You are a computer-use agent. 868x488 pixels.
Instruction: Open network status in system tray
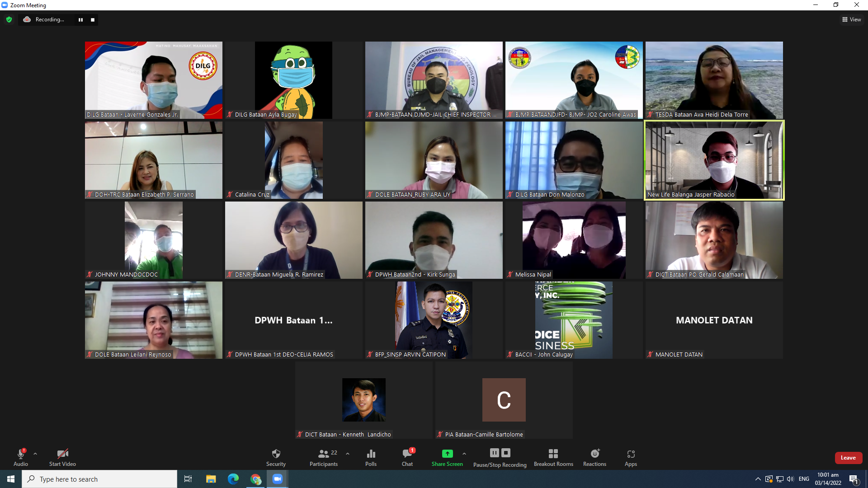point(780,479)
